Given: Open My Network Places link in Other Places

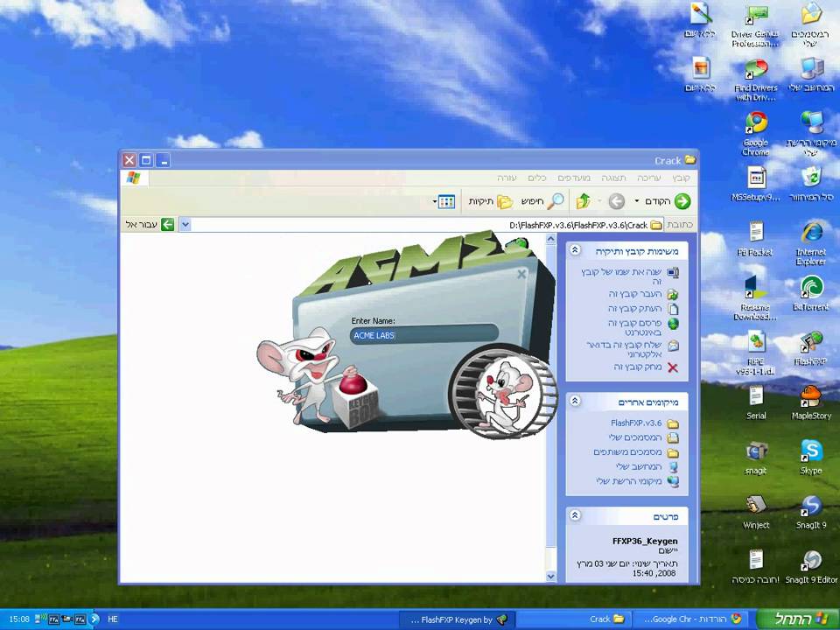Looking at the screenshot, I should click(638, 481).
